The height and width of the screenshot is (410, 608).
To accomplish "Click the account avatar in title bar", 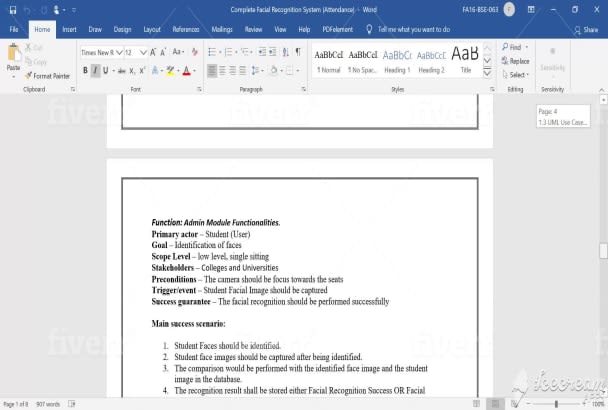I will pyautogui.click(x=509, y=10).
